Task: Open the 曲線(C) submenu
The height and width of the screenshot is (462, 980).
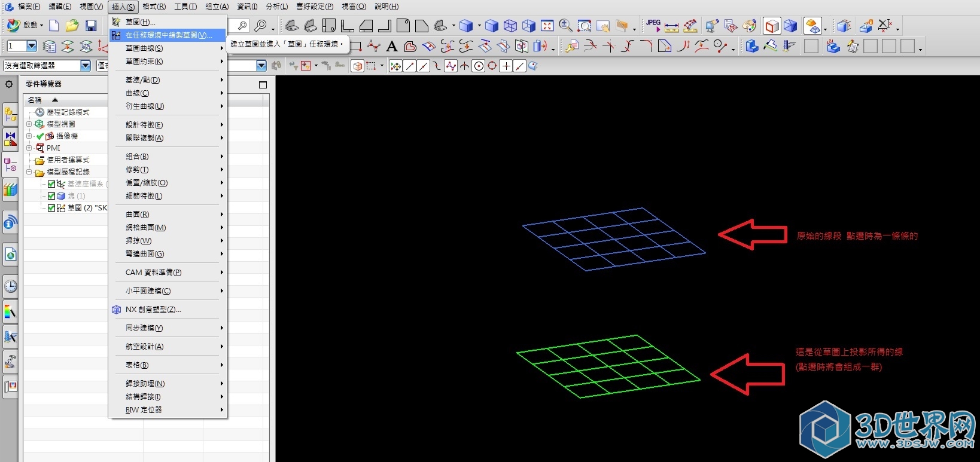Action: [x=138, y=93]
